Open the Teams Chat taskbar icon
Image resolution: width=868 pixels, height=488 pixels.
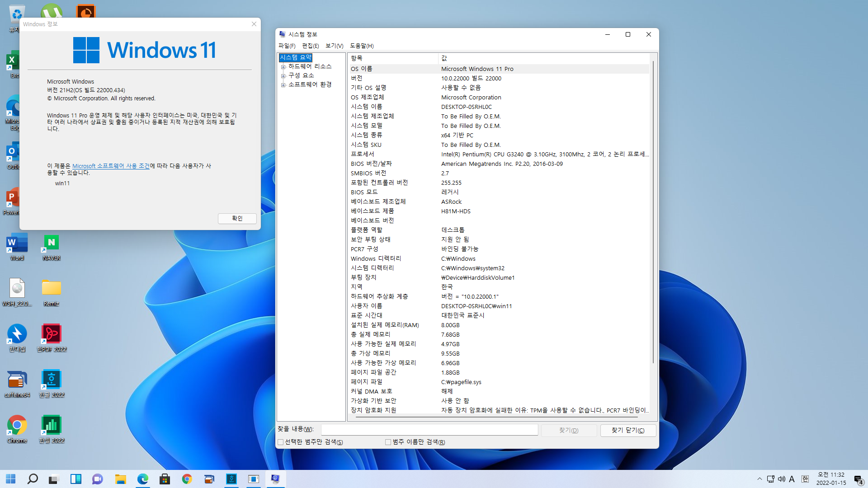coord(98,479)
